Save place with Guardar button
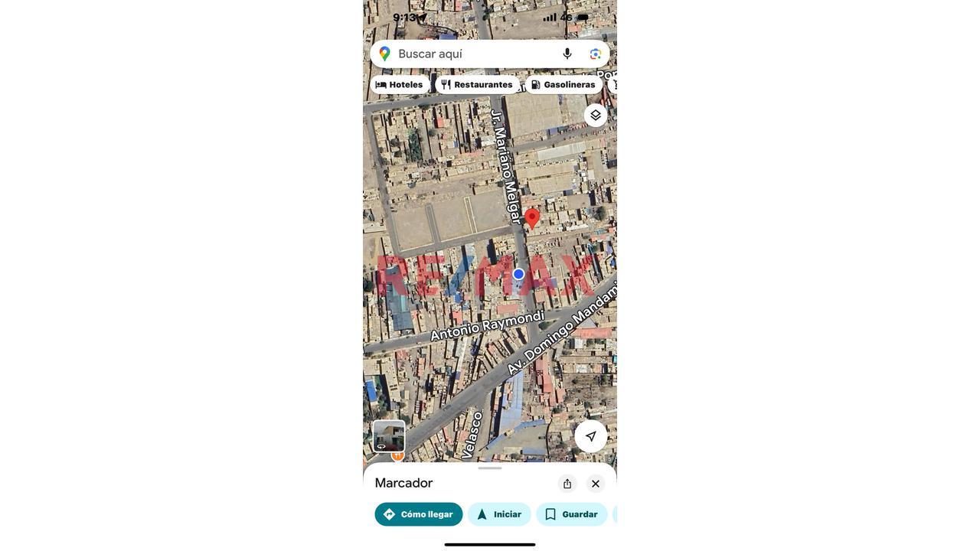The height and width of the screenshot is (551, 980). click(572, 514)
